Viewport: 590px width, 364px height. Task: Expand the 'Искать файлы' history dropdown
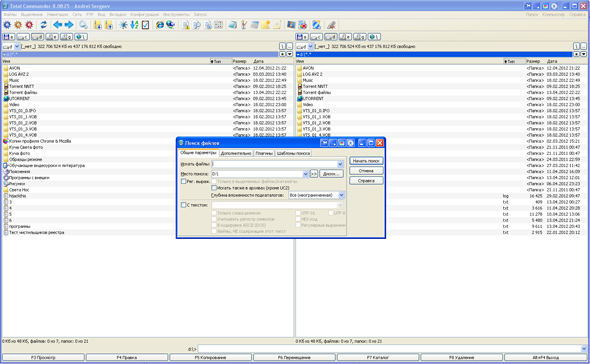click(x=340, y=164)
